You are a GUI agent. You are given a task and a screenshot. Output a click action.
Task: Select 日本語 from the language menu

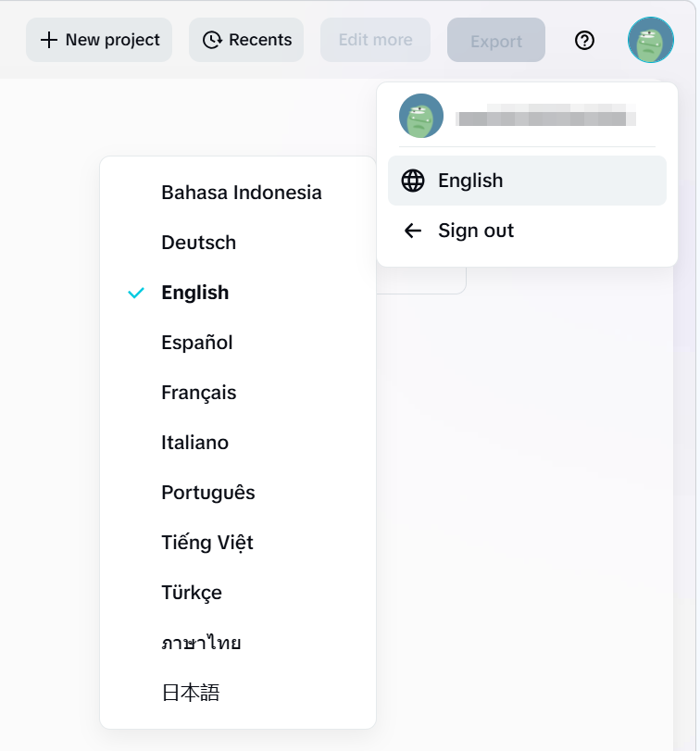(x=188, y=693)
